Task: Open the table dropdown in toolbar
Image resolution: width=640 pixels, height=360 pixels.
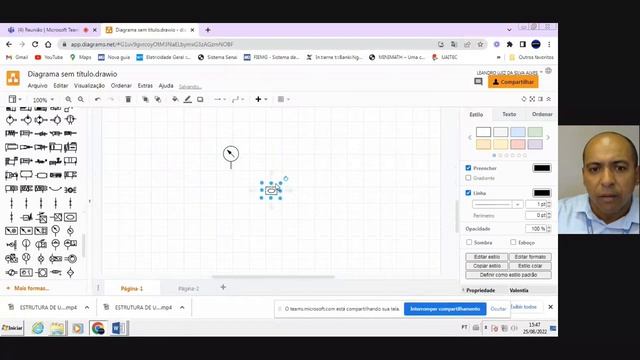Action: (x=283, y=99)
